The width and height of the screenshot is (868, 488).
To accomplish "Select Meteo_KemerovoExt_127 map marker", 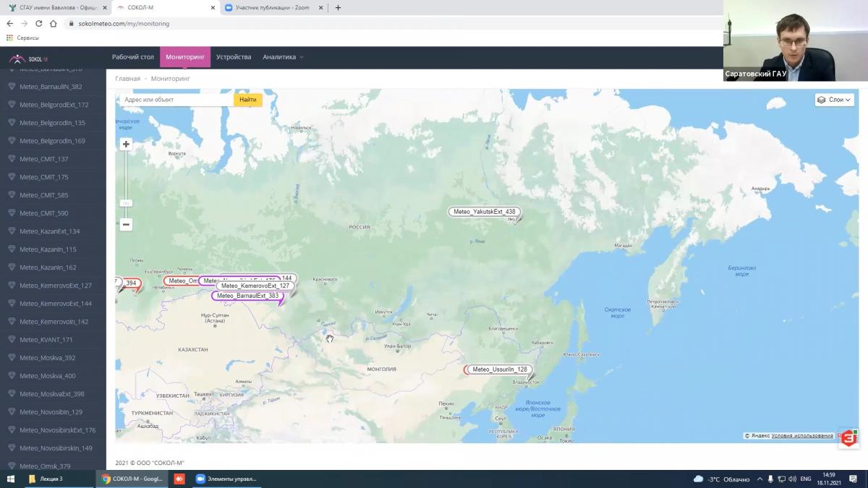I will pos(255,286).
